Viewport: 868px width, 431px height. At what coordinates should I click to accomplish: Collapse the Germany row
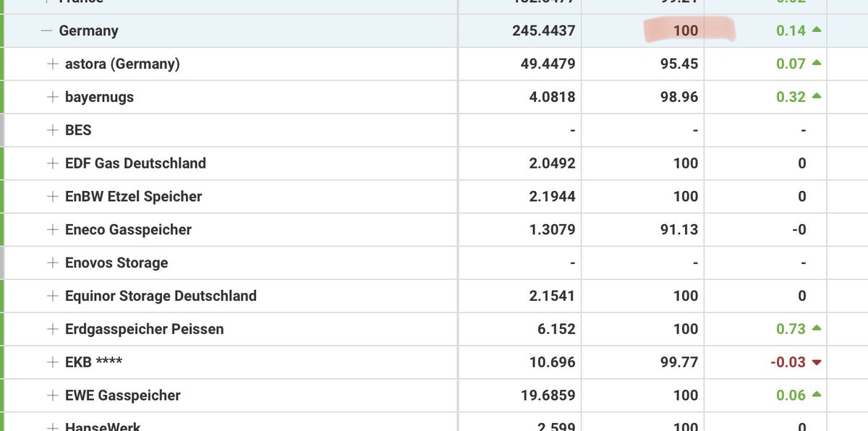tap(47, 31)
